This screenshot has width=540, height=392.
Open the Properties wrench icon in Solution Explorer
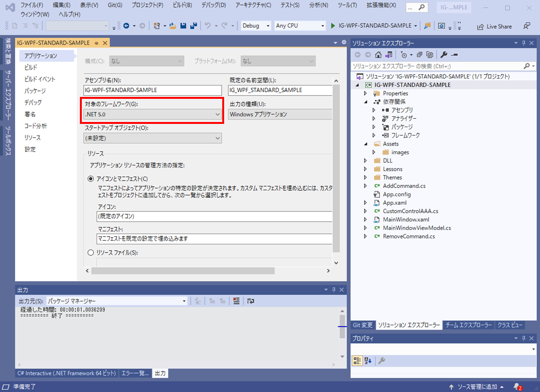tap(444, 55)
